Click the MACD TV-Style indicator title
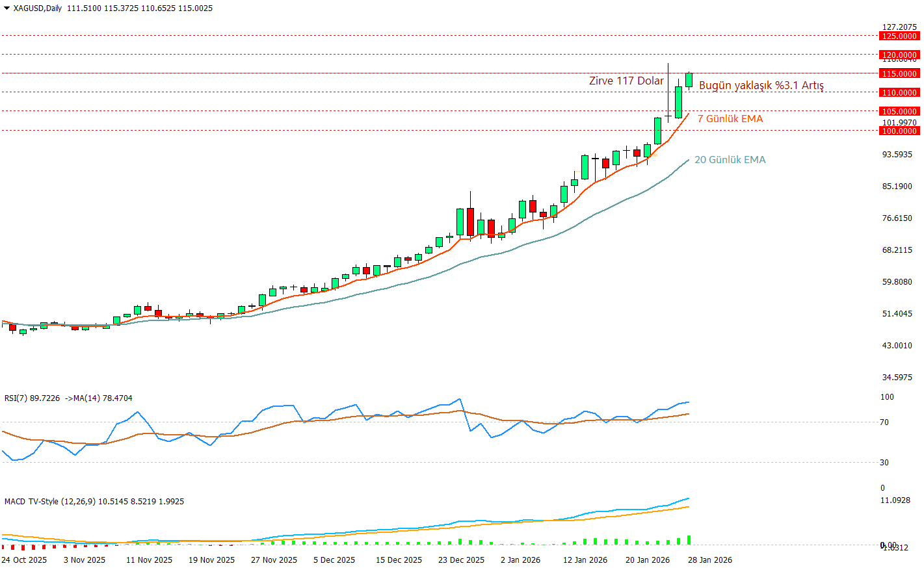Viewport: 924px width, 568px height. click(94, 502)
